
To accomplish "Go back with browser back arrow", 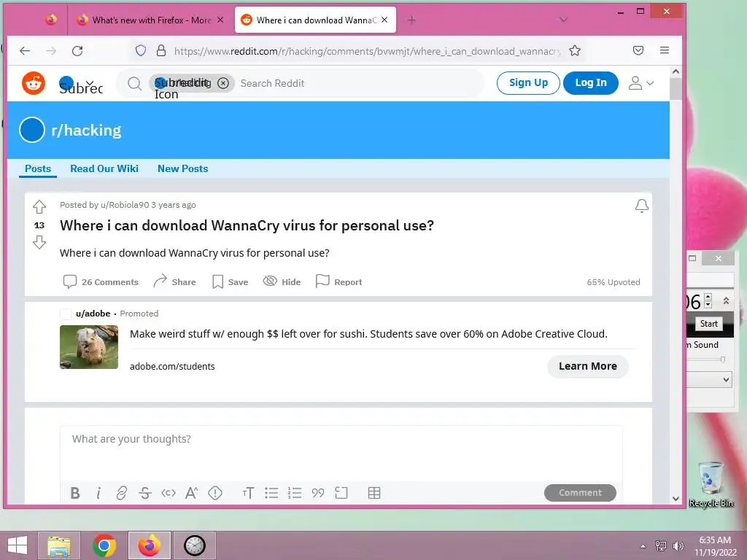I will coord(25,51).
